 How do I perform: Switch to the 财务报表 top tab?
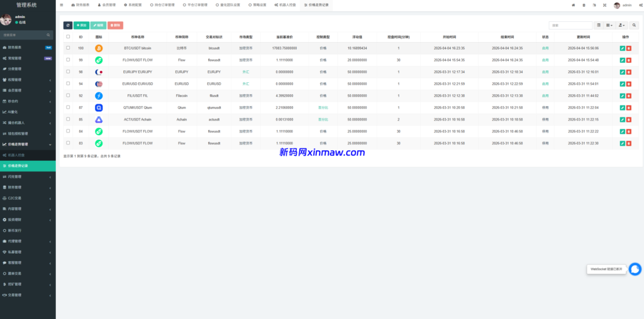pyautogui.click(x=80, y=5)
